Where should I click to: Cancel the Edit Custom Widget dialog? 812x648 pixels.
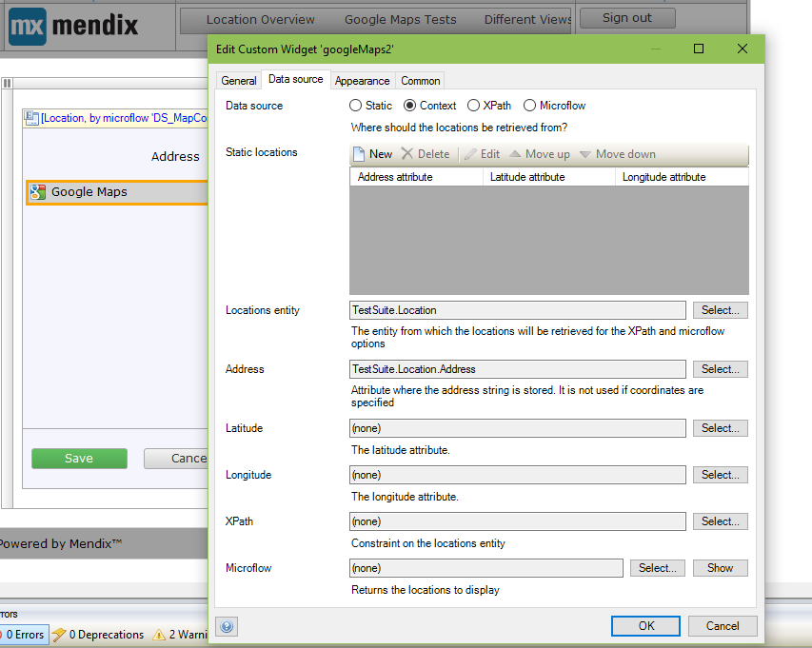point(723,626)
